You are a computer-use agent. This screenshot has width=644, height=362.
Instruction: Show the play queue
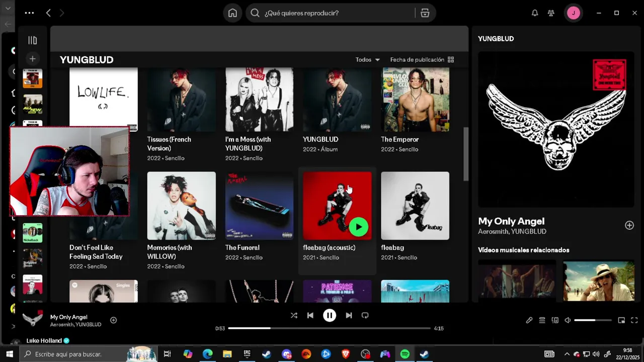[542, 320]
